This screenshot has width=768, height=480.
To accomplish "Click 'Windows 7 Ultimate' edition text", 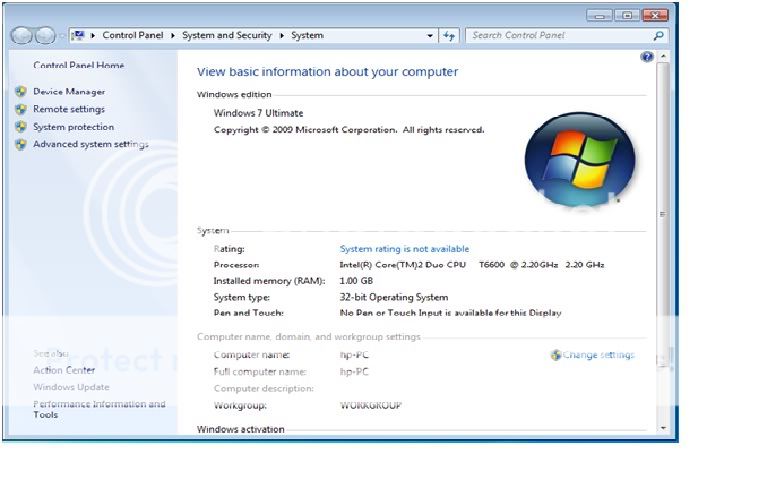I will pyautogui.click(x=259, y=113).
